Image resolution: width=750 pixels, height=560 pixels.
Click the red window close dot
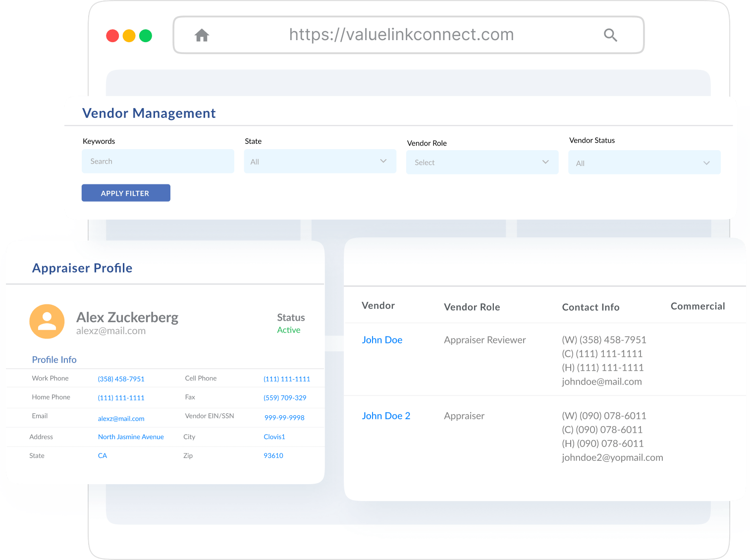click(113, 36)
